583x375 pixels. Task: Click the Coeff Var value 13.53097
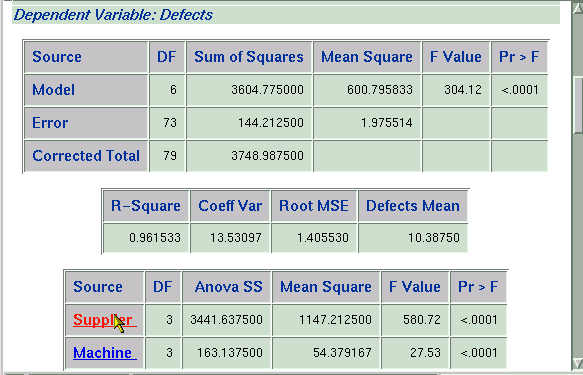236,237
